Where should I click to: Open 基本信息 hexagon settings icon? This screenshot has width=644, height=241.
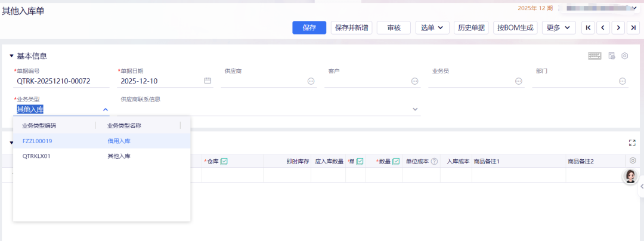(x=625, y=56)
